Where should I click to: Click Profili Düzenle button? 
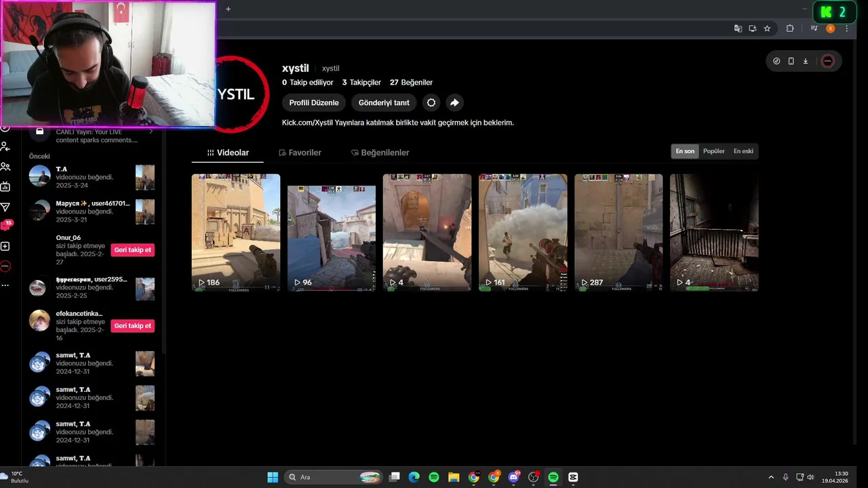point(314,102)
